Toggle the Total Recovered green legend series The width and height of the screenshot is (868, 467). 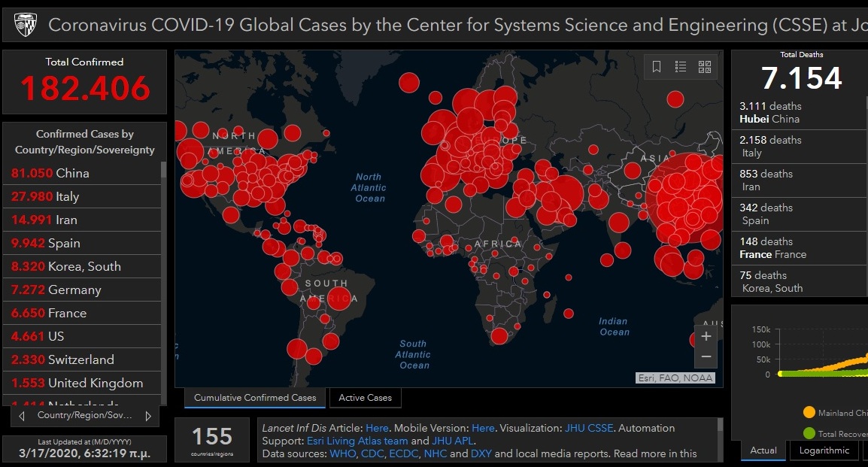tap(809, 433)
